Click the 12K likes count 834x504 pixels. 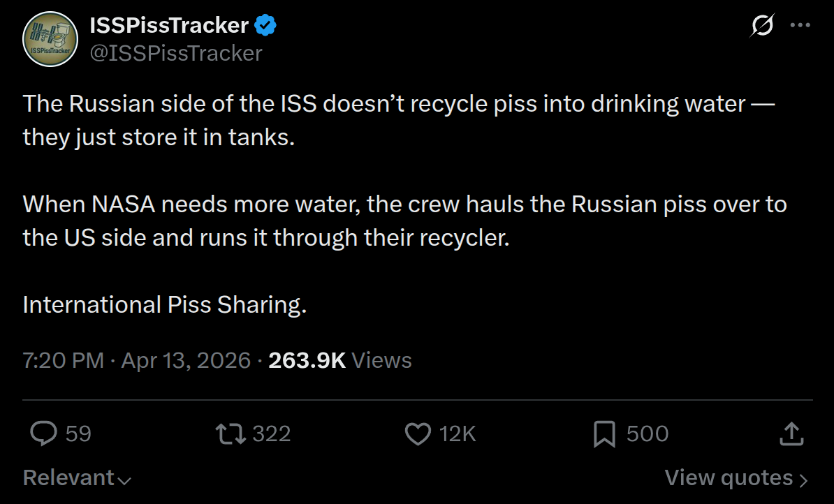click(458, 434)
